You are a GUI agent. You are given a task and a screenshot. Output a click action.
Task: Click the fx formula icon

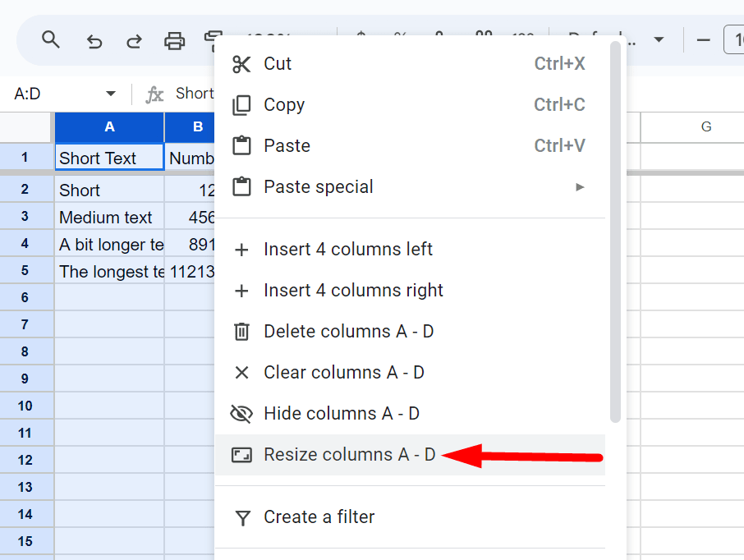(x=154, y=93)
